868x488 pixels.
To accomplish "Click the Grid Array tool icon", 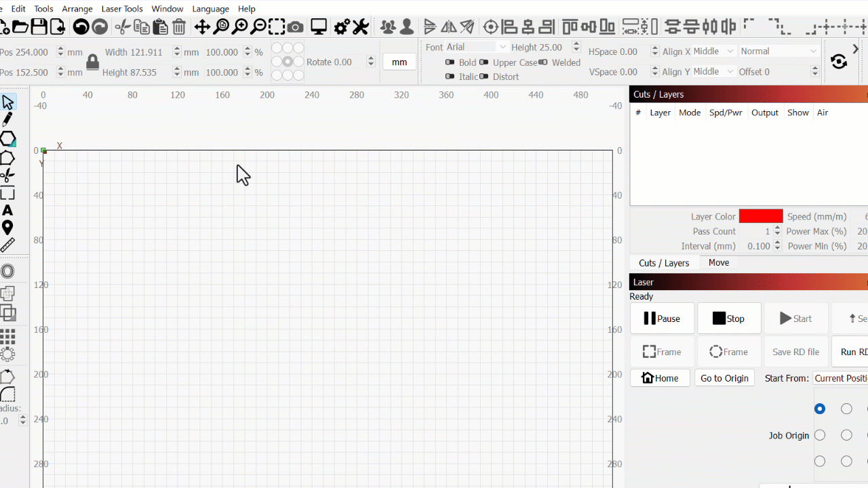I will (7, 337).
